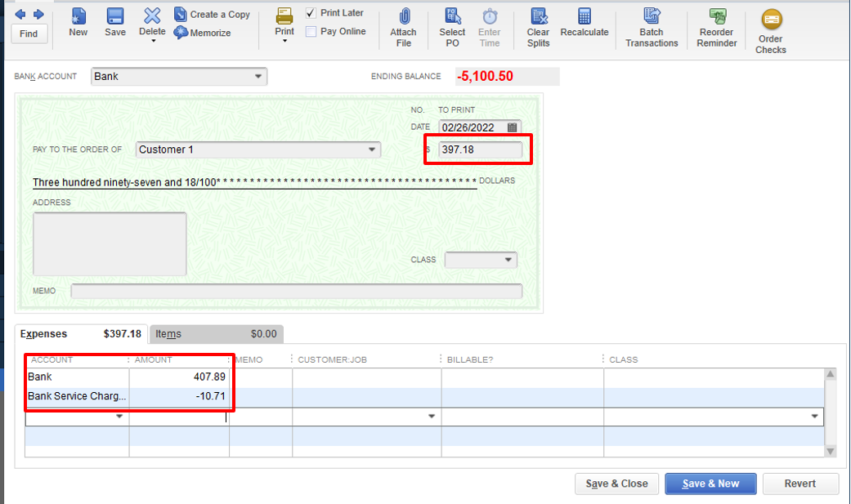Create a new check with New icon
851x504 pixels.
(78, 24)
